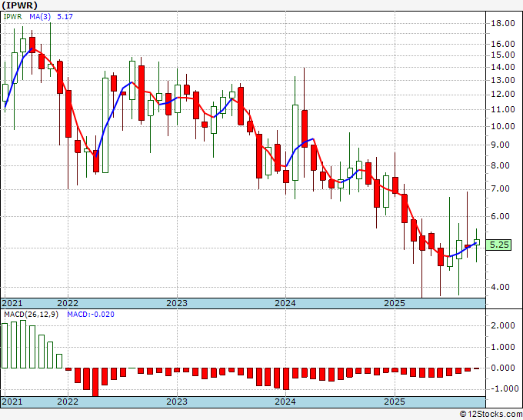Click the latest green candlestick near 5.25
523x420 pixels.
477,242
